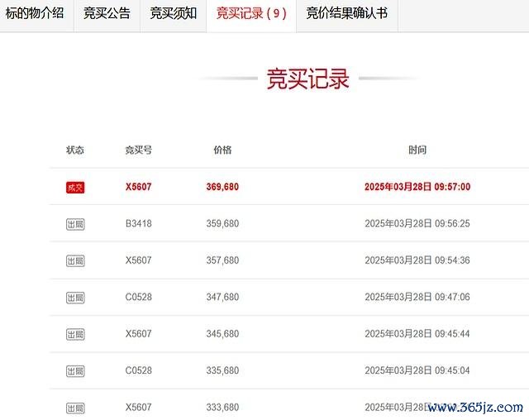Select the price 333,680
529x420 pixels.
point(222,407)
